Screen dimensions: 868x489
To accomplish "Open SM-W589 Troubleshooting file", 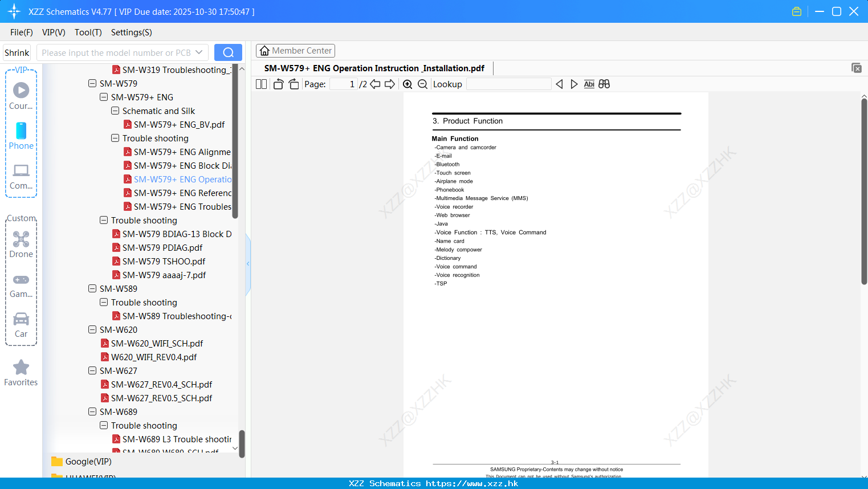I will [x=172, y=316].
